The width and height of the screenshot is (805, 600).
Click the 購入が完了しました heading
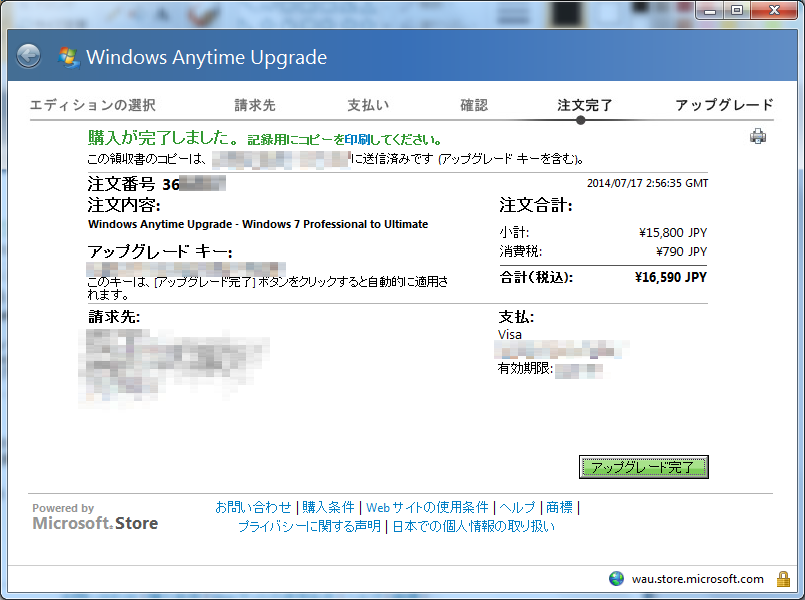[x=163, y=137]
